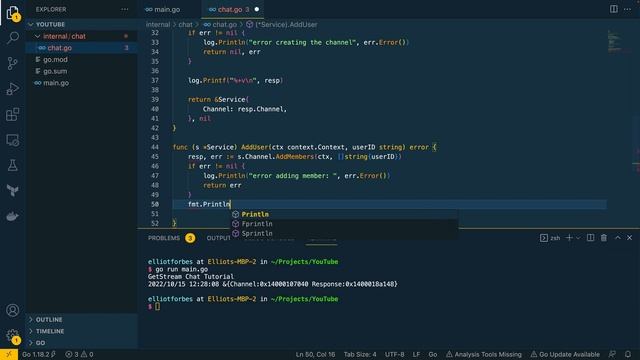The image size is (640, 360).
Task: Click the chat.go breadcrumb segment
Action: (220, 24)
